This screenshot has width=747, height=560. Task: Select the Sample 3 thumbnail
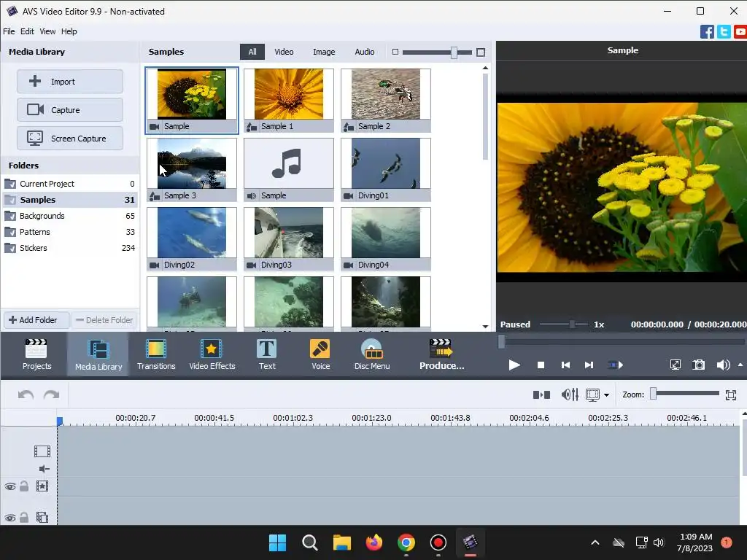pos(192,169)
